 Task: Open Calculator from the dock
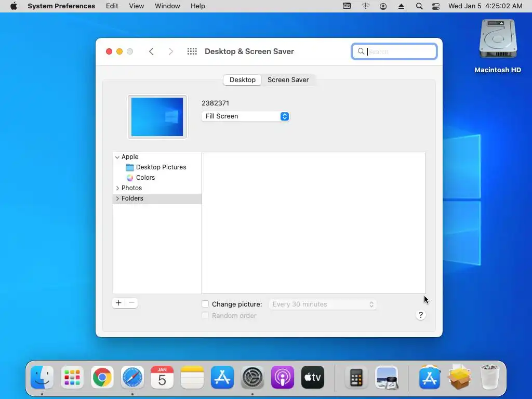click(356, 377)
